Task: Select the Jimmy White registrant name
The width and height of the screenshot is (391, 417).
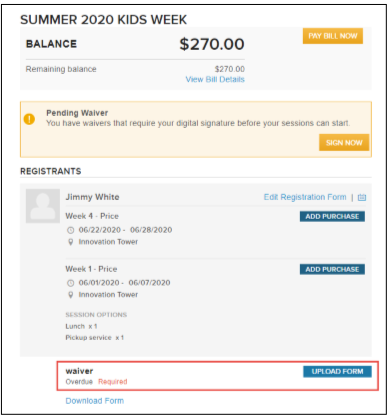Action: (x=92, y=197)
